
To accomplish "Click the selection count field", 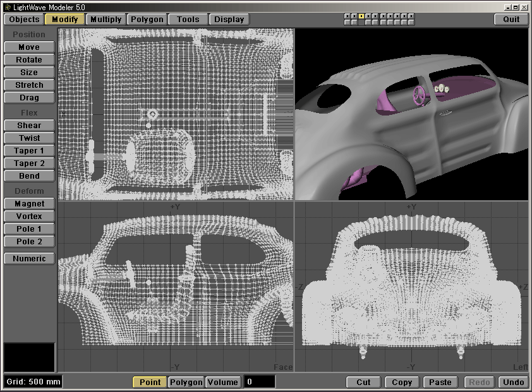I will pos(260,382).
